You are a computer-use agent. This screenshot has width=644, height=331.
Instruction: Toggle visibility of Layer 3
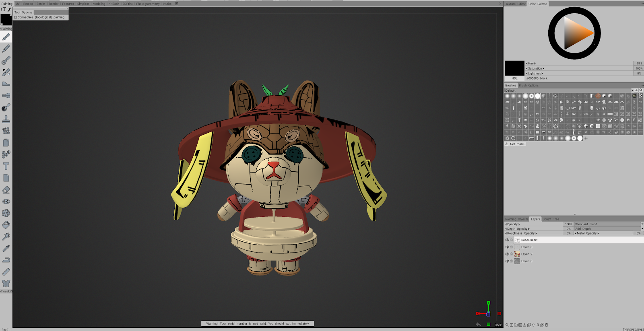pos(507,247)
